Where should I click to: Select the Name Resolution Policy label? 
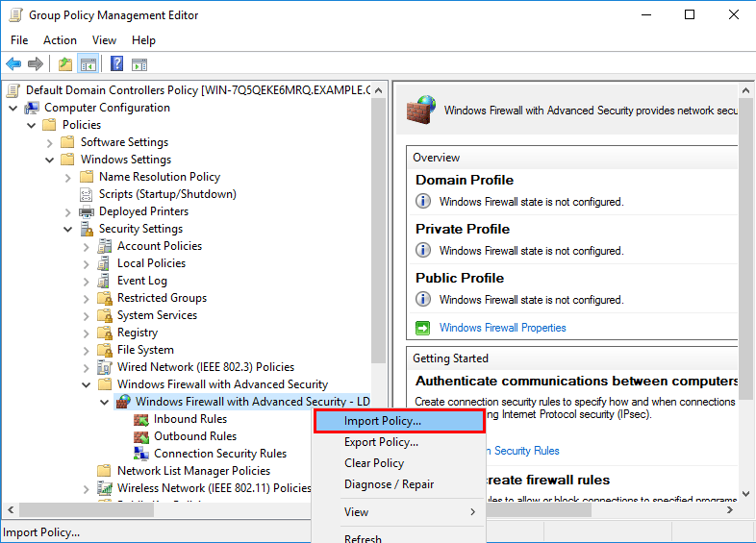160,177
